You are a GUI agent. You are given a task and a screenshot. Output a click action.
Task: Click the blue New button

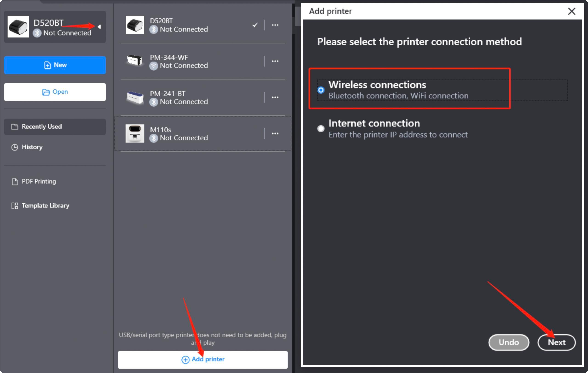tap(55, 65)
